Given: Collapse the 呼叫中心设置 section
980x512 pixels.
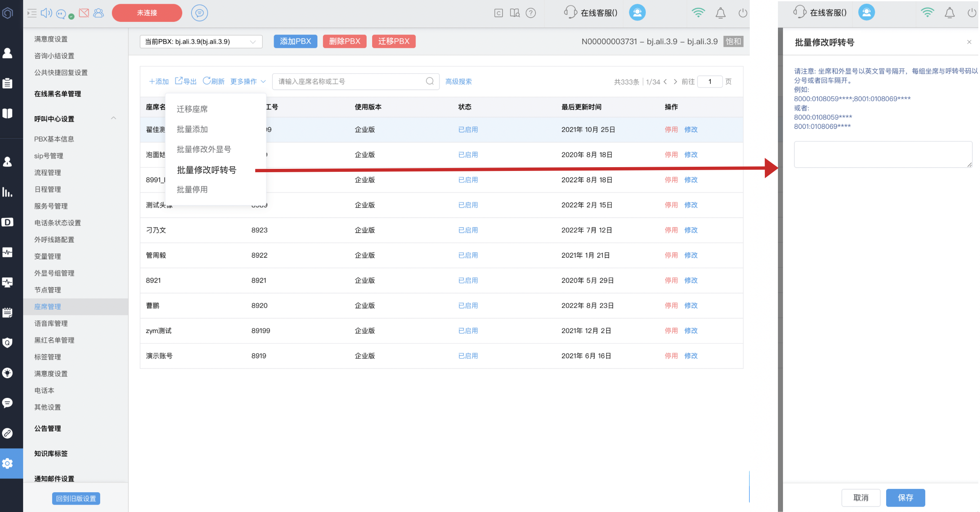Looking at the screenshot, I should [113, 118].
